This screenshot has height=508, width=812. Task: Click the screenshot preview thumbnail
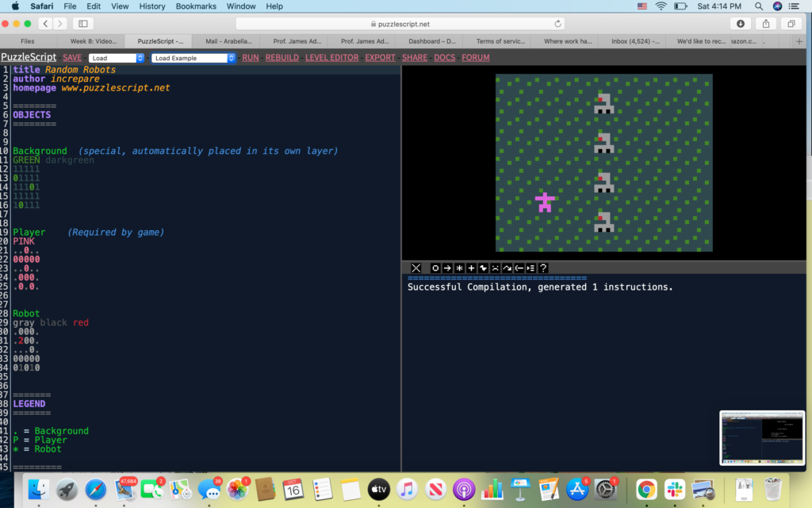[761, 437]
